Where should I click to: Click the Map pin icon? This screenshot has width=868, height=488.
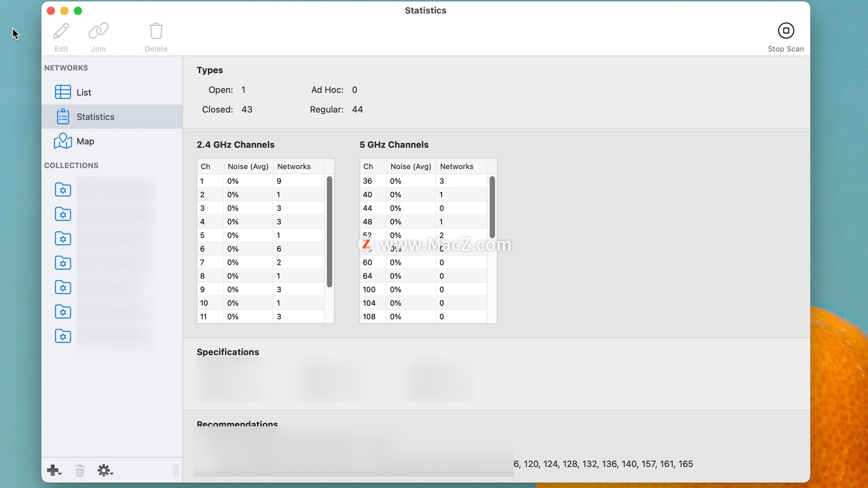point(63,141)
